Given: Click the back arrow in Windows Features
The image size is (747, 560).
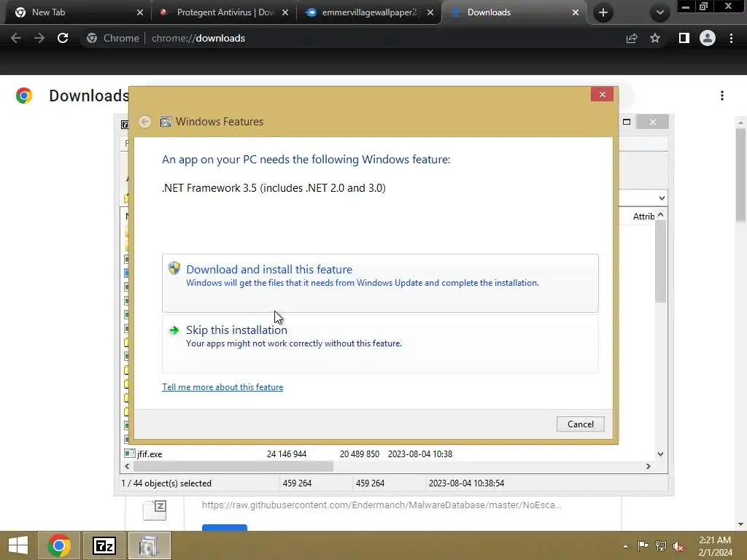Looking at the screenshot, I should coord(145,122).
